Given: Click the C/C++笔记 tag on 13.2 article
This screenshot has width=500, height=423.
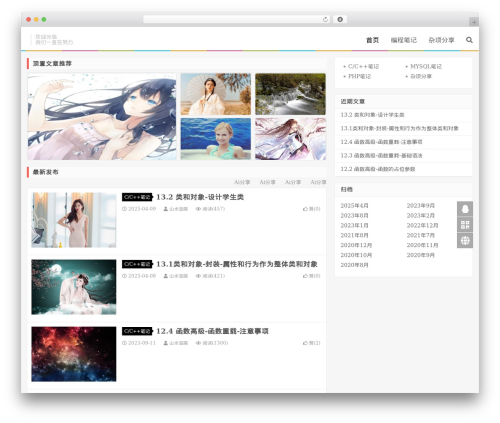Looking at the screenshot, I should pos(137,197).
